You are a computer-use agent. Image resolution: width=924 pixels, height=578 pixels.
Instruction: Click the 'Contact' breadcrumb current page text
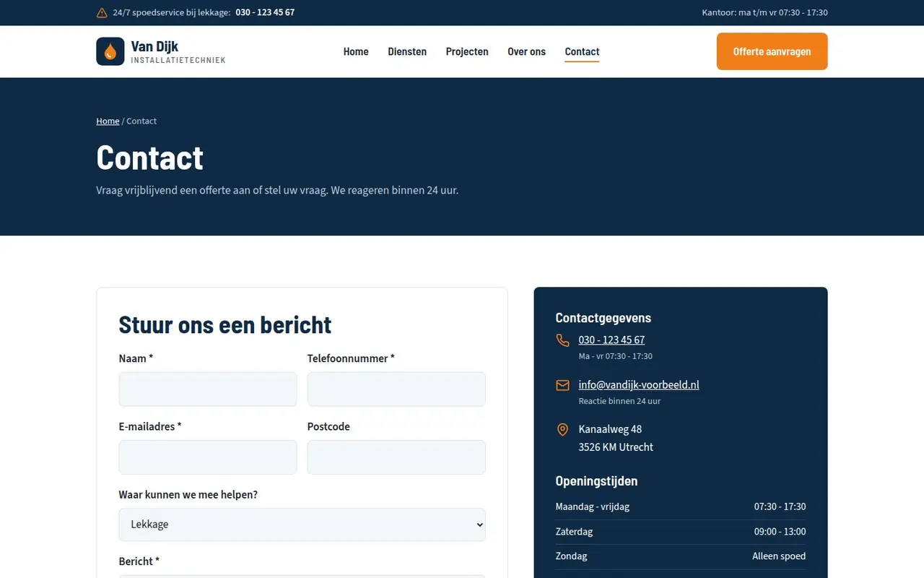pos(141,121)
